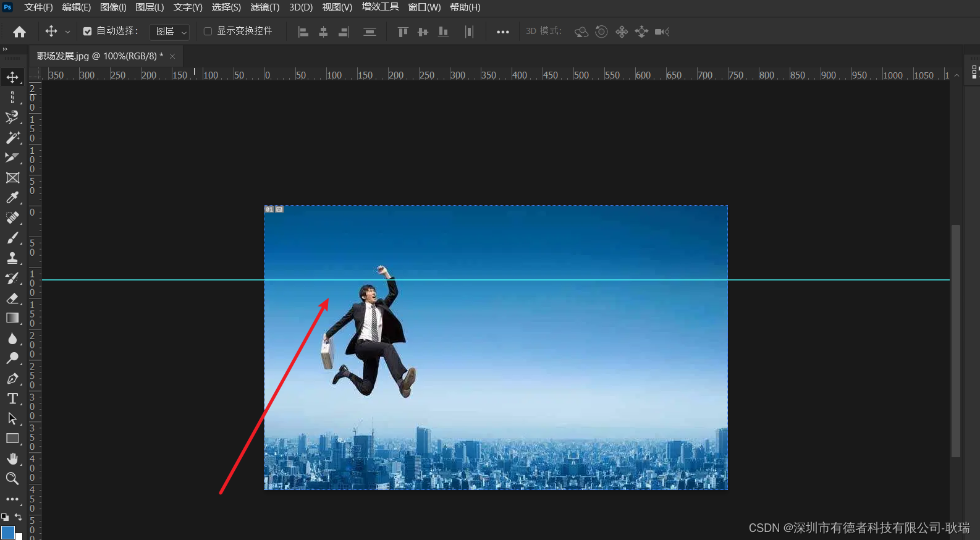
Task: Open the 窗口(W) menu
Action: click(x=425, y=7)
